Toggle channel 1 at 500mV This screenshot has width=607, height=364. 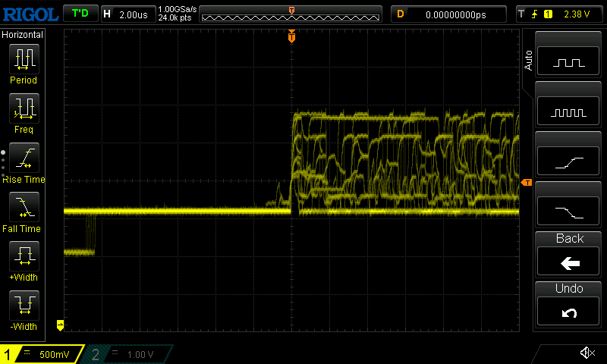(42, 354)
